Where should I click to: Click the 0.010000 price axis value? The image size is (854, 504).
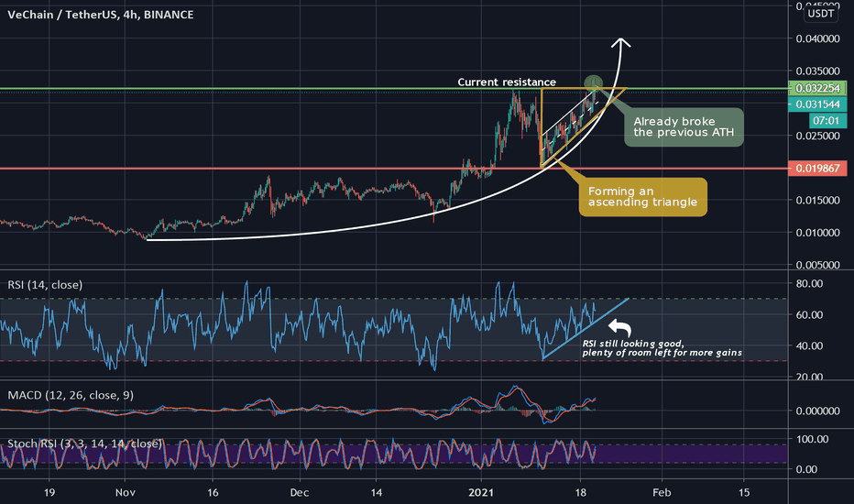[x=817, y=233]
